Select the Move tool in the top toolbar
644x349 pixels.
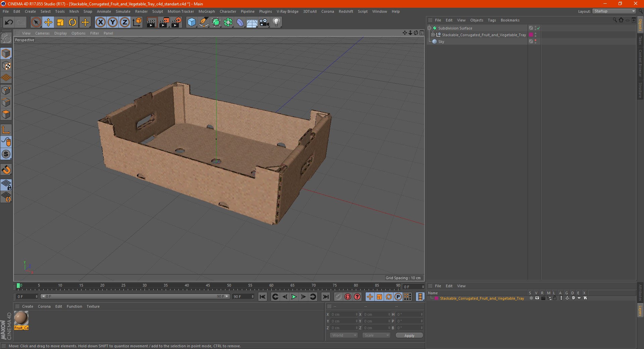click(x=48, y=22)
